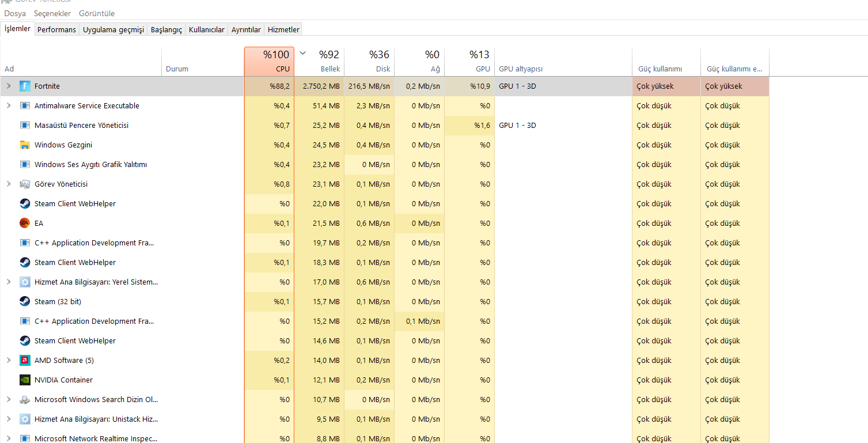Switch to the Performans tab
The height and width of the screenshot is (443, 868).
coord(56,29)
